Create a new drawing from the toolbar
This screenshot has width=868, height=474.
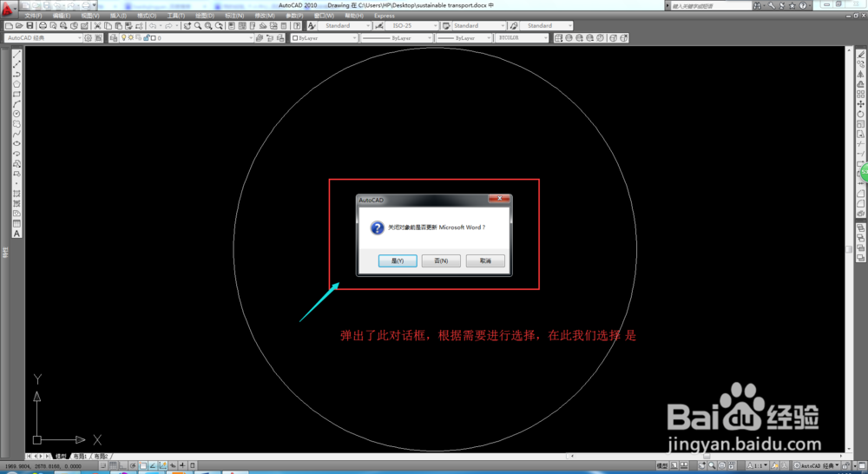click(9, 25)
